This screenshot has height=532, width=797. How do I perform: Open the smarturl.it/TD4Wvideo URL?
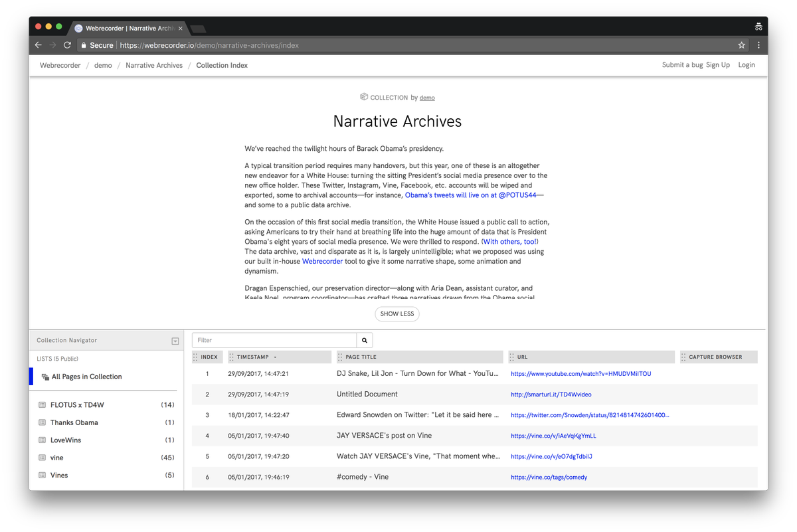point(551,395)
